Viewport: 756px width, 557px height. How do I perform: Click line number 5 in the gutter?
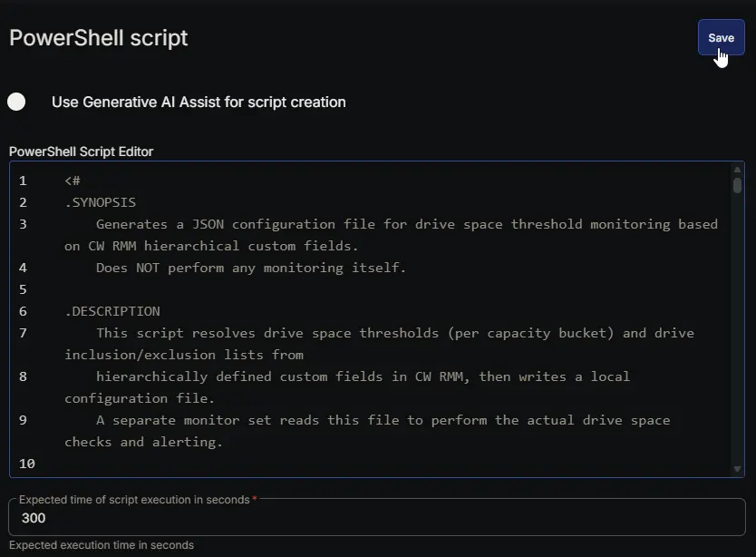click(23, 289)
